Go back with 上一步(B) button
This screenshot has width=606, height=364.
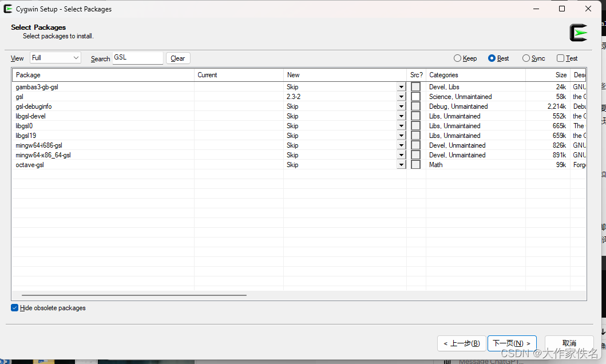tap(461, 343)
